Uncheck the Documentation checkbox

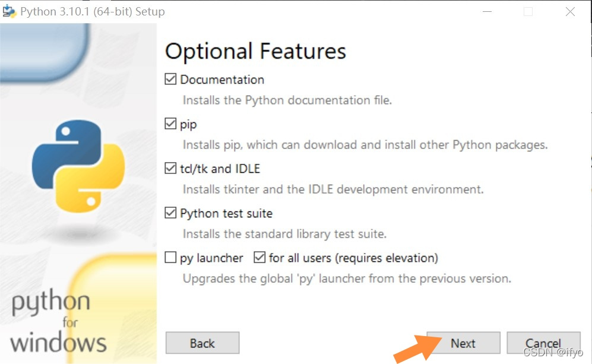[169, 79]
